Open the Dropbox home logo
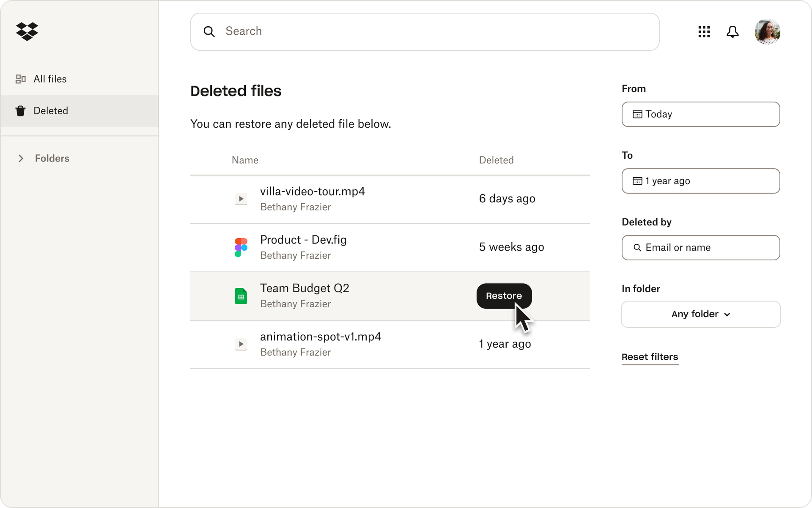812x508 pixels. [x=27, y=31]
